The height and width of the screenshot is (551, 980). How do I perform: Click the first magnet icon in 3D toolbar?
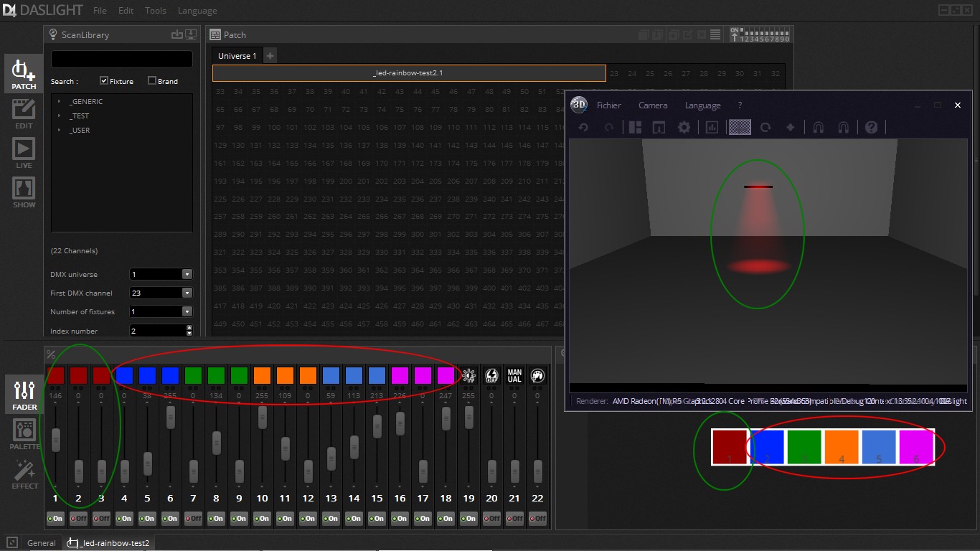[x=818, y=127]
